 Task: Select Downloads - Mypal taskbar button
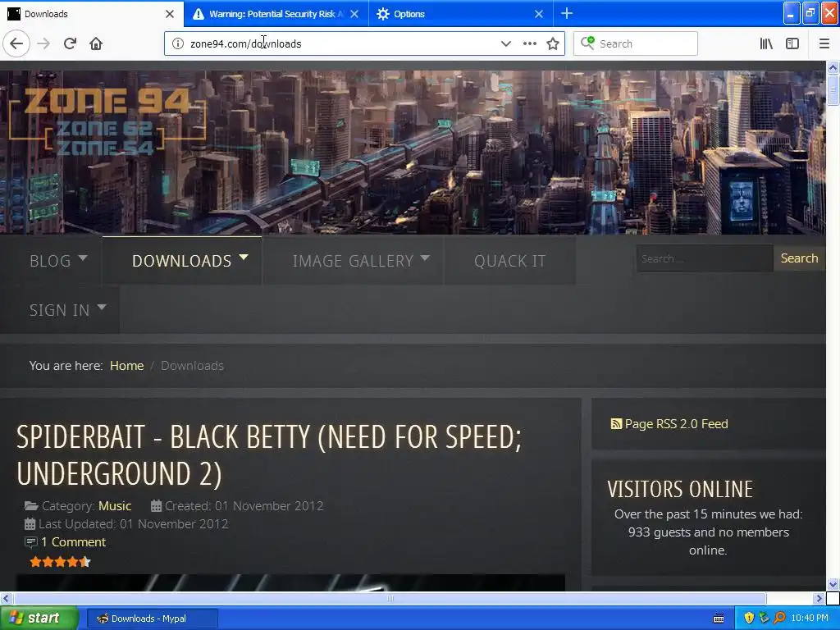point(152,619)
